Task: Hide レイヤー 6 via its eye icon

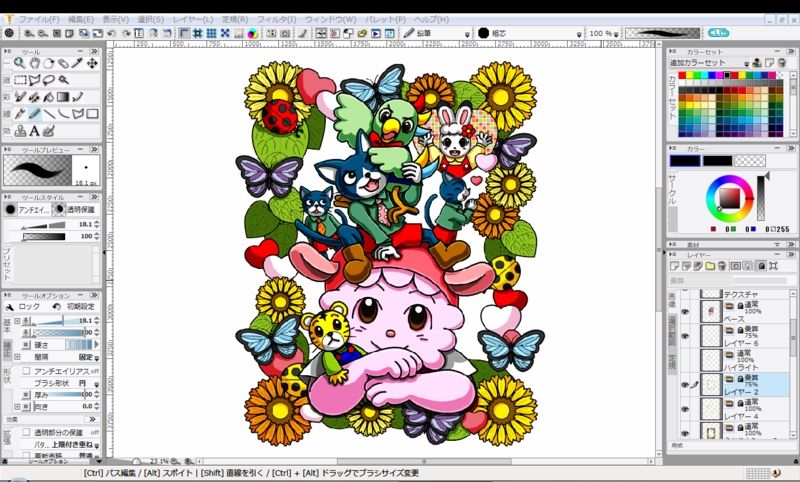Action: point(685,336)
